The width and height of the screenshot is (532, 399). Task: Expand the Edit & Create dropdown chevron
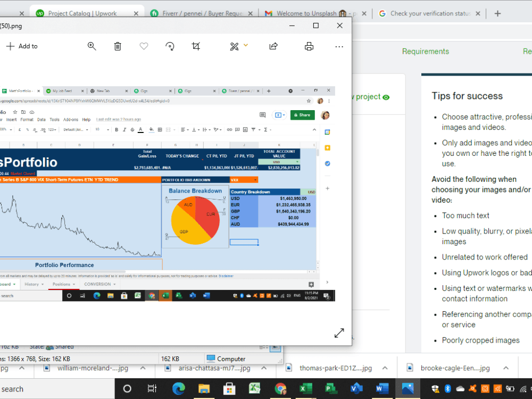pyautogui.click(x=246, y=45)
